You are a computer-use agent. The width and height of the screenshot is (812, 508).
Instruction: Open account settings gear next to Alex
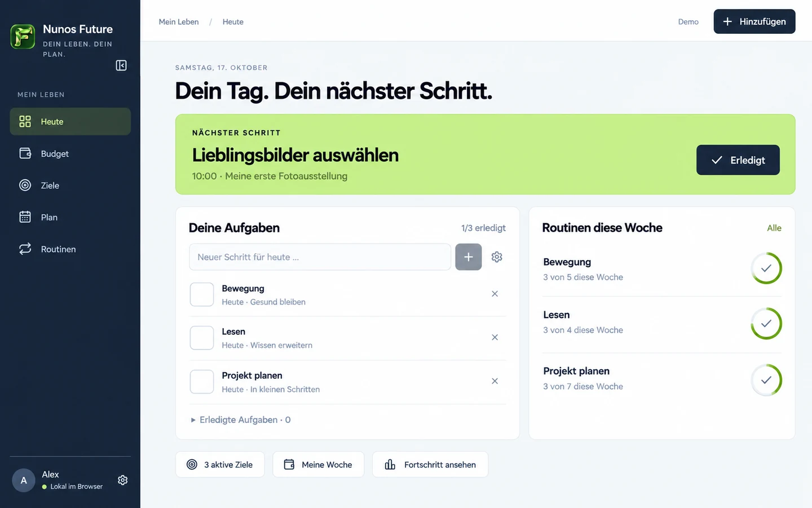point(122,480)
